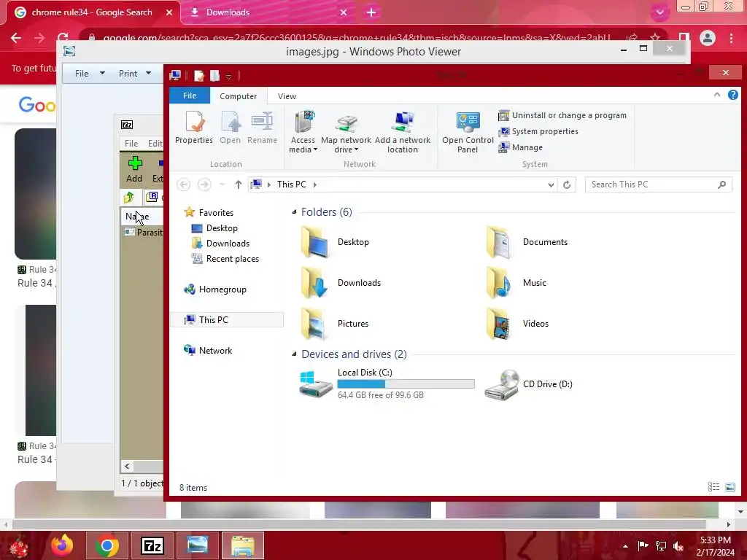Click the Properties icon in the ribbon
The image size is (747, 560).
pos(194,128)
